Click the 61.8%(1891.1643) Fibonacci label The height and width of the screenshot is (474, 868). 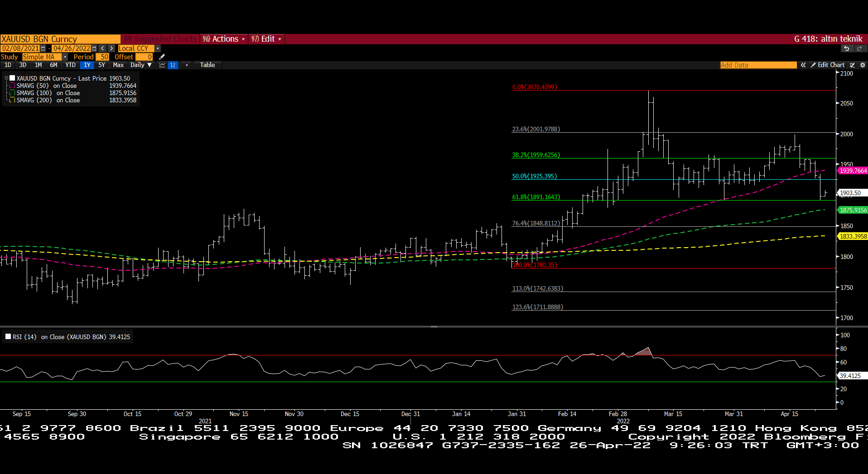536,197
